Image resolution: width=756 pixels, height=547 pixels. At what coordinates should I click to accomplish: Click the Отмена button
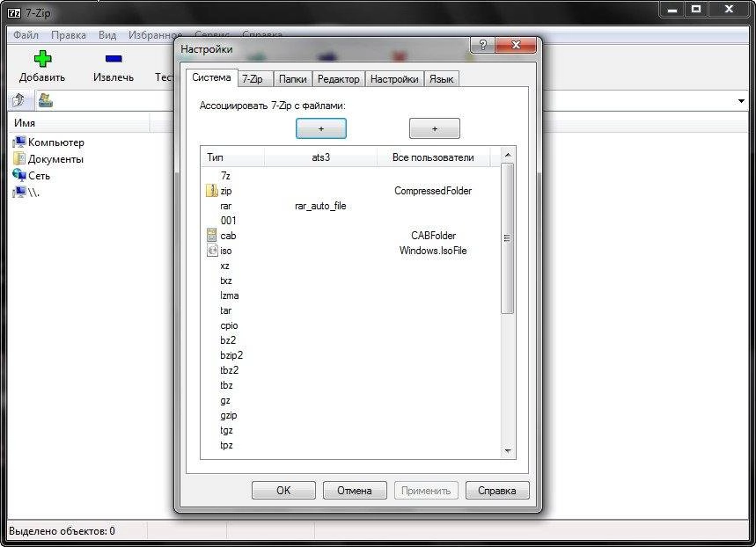click(355, 491)
